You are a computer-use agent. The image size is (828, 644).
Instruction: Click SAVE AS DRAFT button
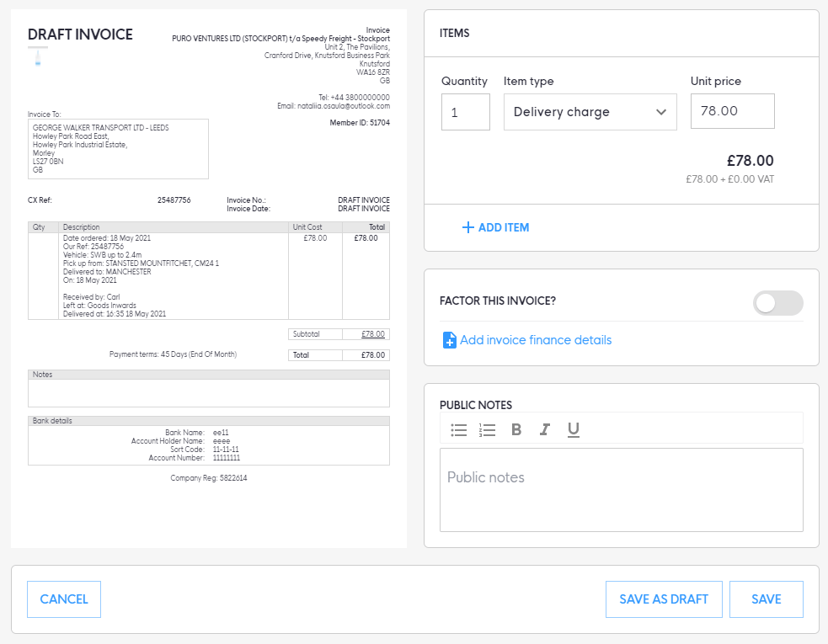664,599
